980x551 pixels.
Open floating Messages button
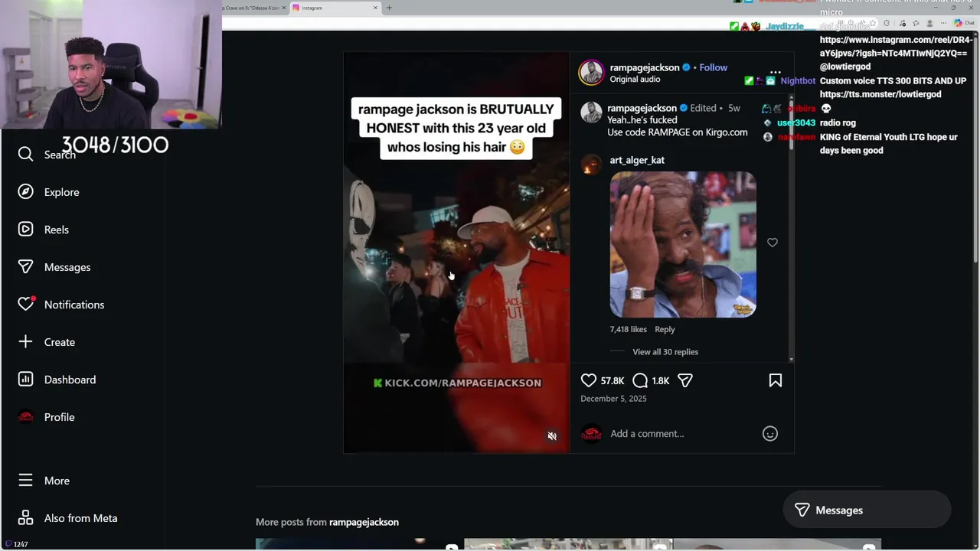tap(867, 510)
